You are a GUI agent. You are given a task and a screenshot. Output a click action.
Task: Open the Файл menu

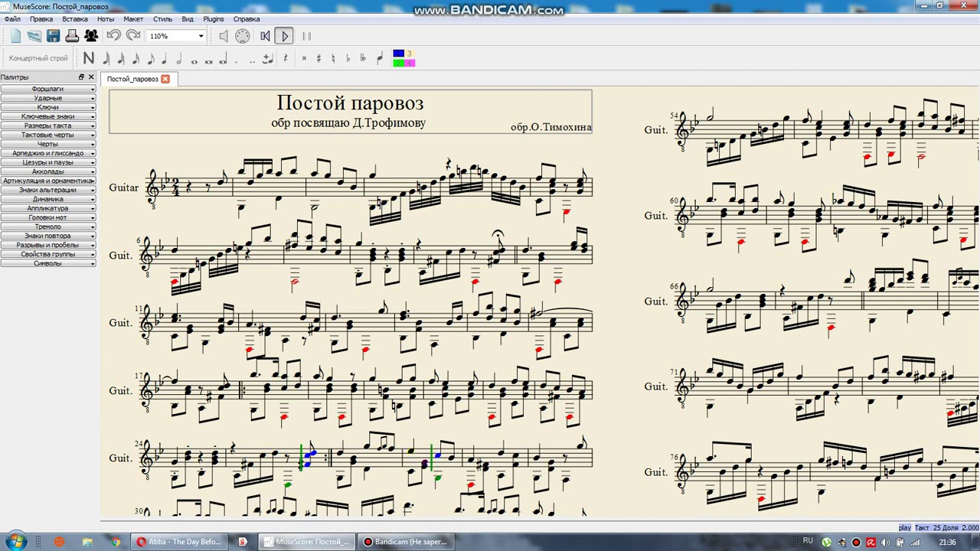(12, 19)
